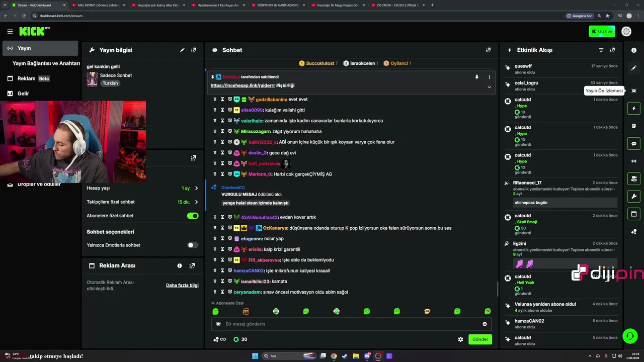Switch to the MAL MIYIMT browser tab

click(98, 5)
